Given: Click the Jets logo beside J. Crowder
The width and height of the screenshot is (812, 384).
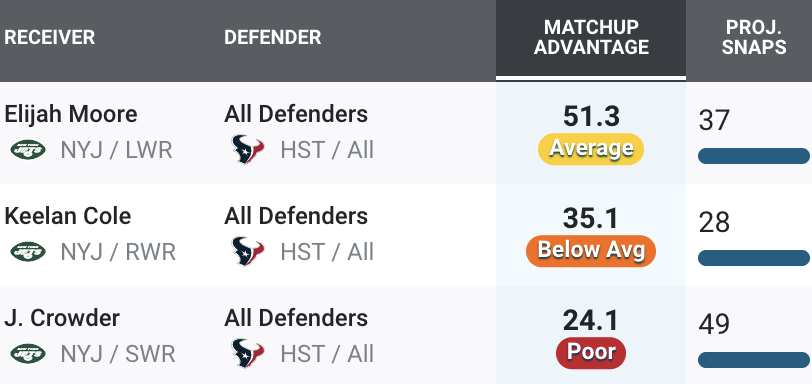Looking at the screenshot, I should pos(28,354).
